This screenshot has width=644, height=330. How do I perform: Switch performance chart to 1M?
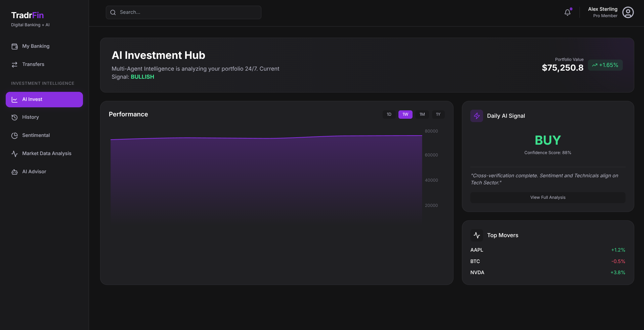click(422, 114)
